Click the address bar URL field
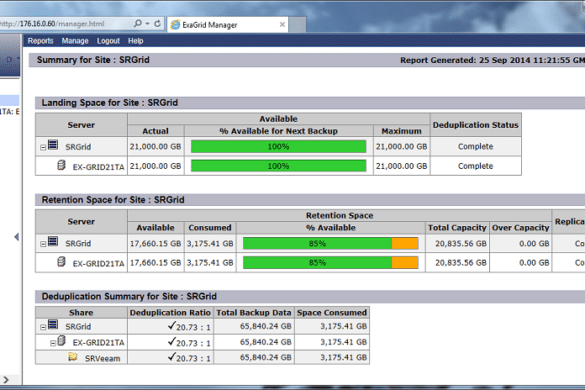 click(64, 24)
